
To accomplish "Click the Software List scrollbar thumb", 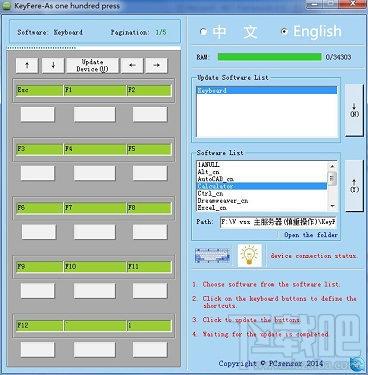I will pyautogui.click(x=332, y=178).
